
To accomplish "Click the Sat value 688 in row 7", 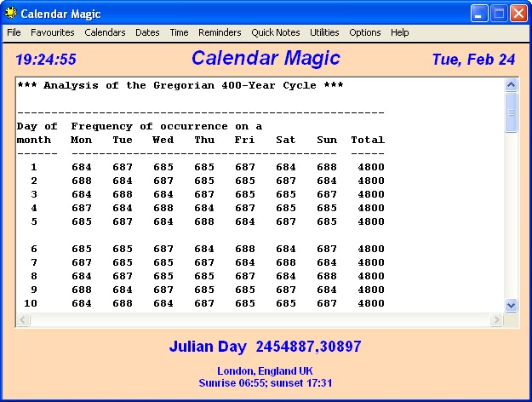I will pyautogui.click(x=286, y=262).
